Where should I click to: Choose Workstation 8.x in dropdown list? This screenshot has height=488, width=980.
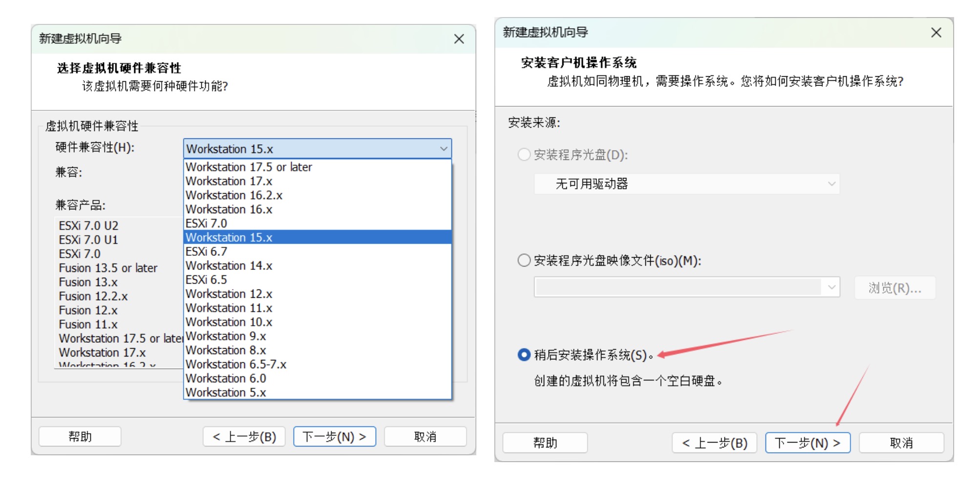pyautogui.click(x=318, y=351)
